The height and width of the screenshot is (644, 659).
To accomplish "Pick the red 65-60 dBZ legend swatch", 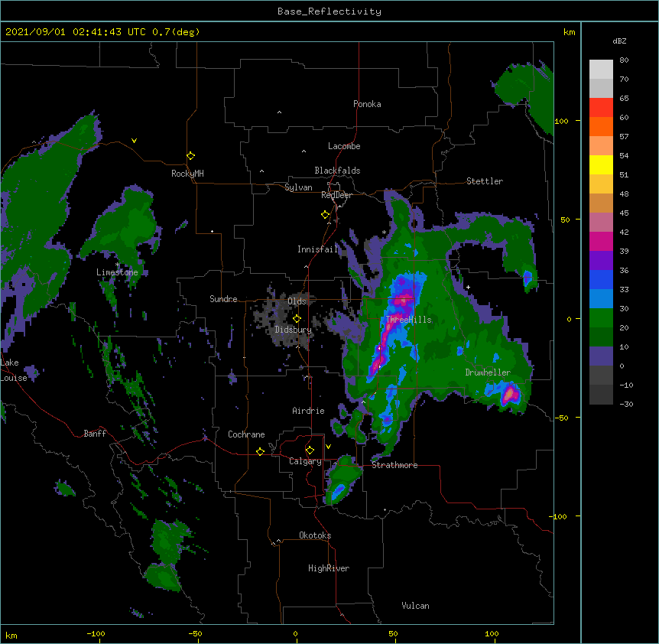I will coord(601,108).
